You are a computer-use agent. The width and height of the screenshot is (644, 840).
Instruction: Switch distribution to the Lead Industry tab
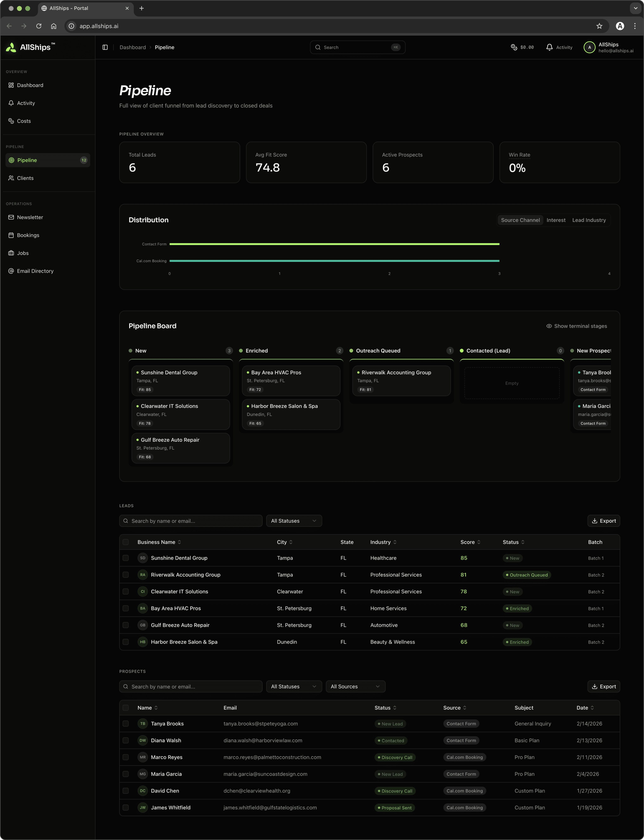click(x=589, y=220)
